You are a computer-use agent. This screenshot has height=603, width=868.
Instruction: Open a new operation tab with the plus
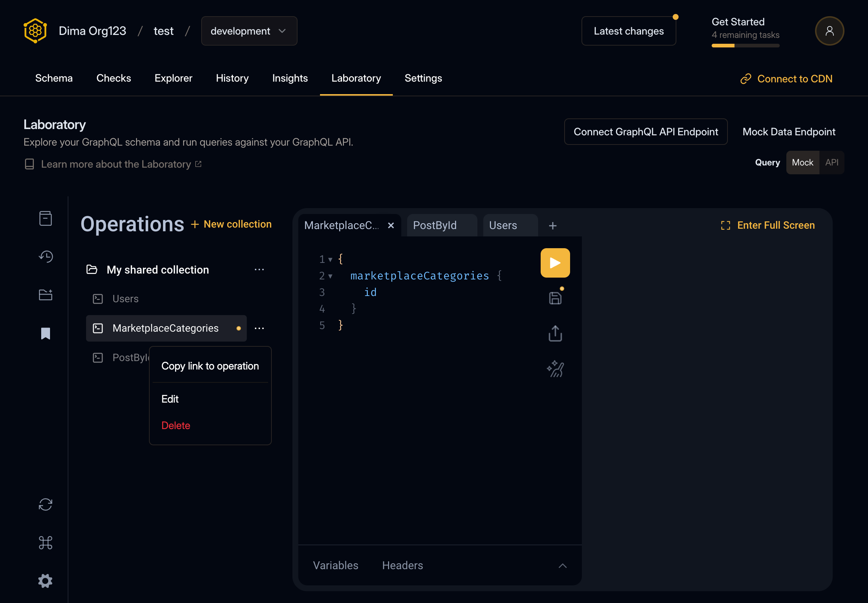pyautogui.click(x=552, y=225)
